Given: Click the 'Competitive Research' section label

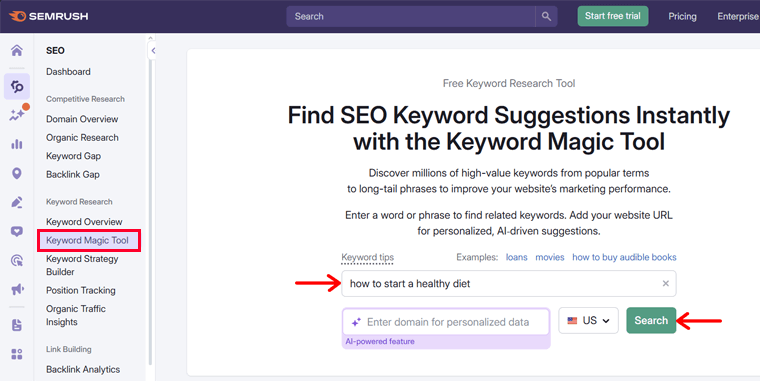Looking at the screenshot, I should point(85,99).
